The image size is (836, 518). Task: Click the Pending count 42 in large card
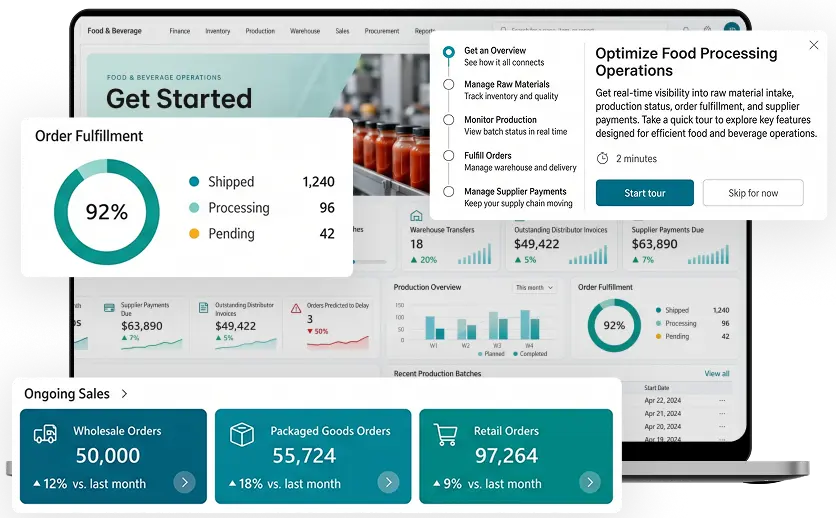(x=327, y=233)
